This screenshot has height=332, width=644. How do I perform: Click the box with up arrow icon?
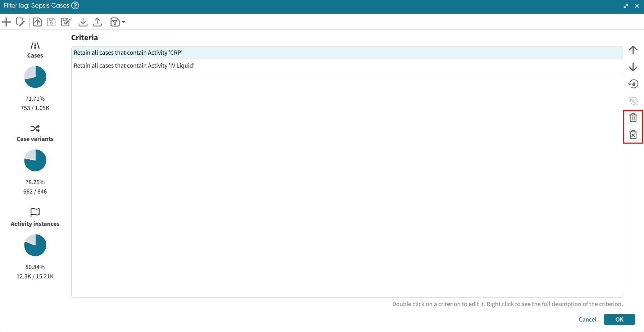tap(37, 22)
